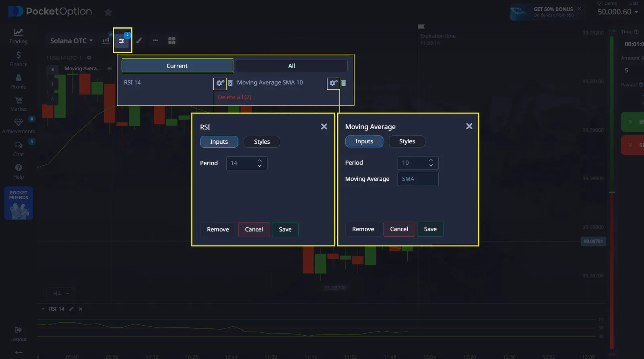Open the indicators settings icon in toolbar
Image resolution: width=644 pixels, height=359 pixels.
[x=122, y=41]
